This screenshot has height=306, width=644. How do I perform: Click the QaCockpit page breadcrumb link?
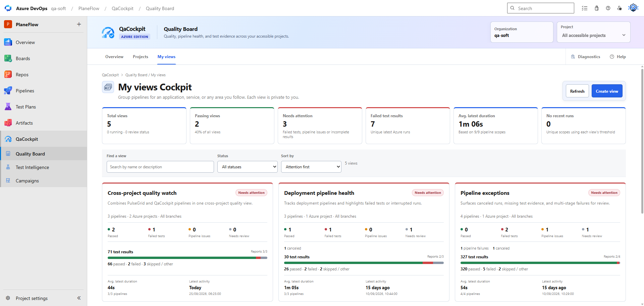[110, 75]
